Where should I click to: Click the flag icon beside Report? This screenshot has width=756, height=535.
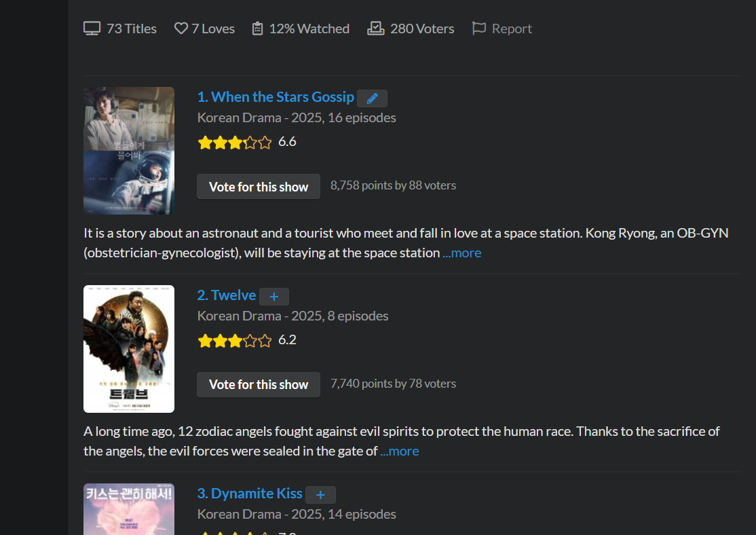pyautogui.click(x=478, y=29)
